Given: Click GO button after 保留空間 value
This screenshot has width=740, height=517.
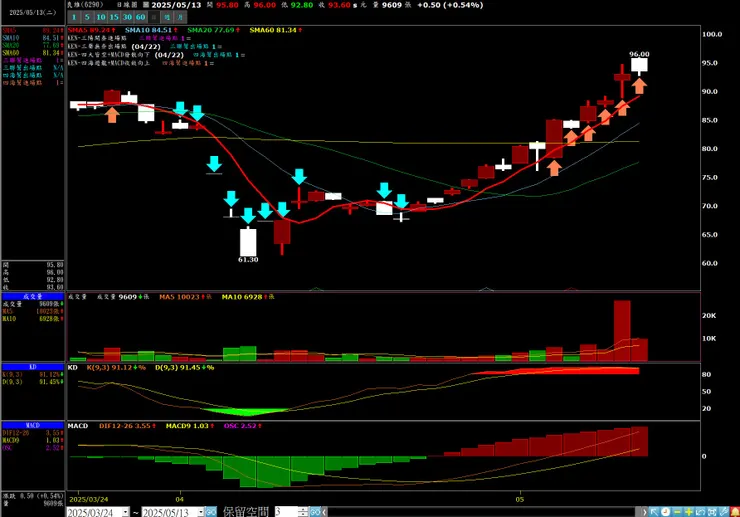Looking at the screenshot, I should click(315, 512).
